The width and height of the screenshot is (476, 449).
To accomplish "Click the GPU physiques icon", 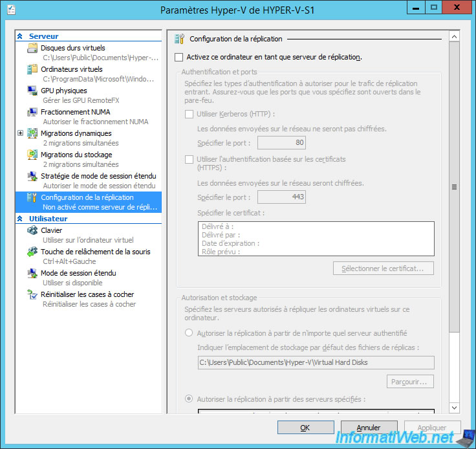I will 32,91.
